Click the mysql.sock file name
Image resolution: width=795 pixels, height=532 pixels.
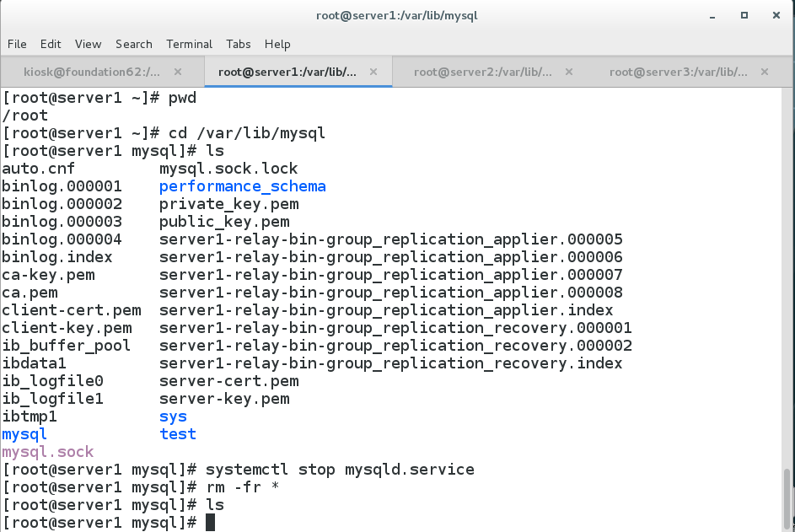(48, 452)
